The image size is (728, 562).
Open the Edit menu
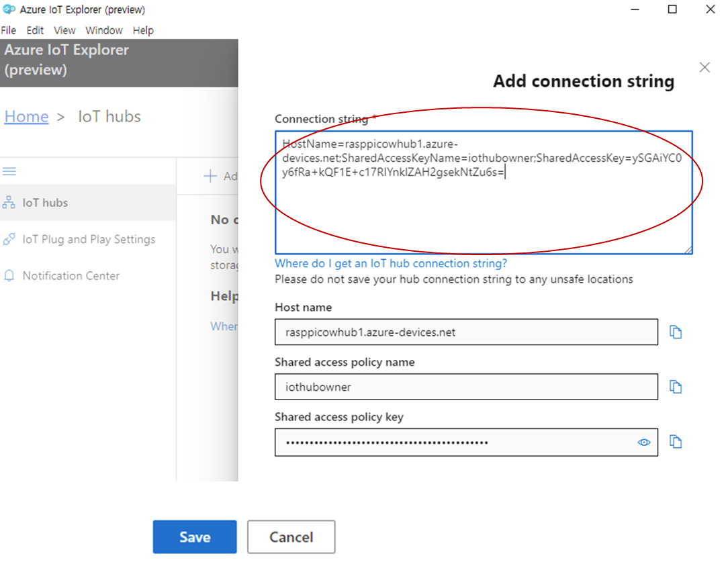pos(35,30)
